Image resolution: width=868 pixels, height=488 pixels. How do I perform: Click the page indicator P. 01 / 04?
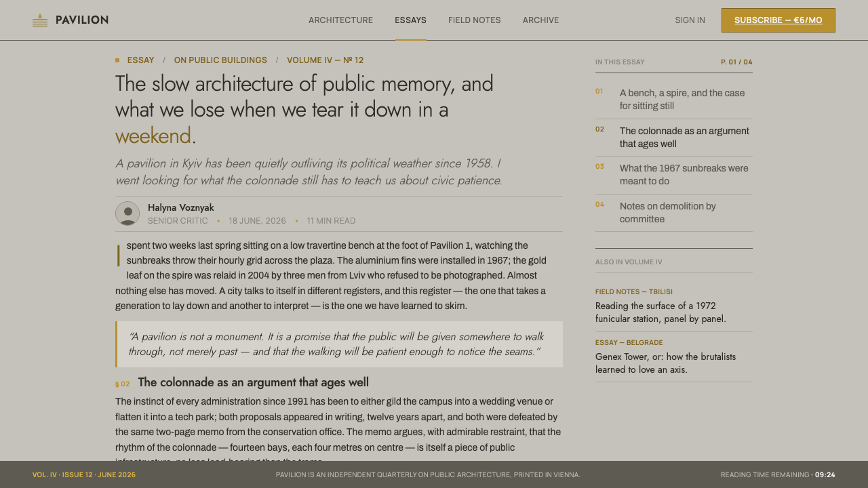pyautogui.click(x=736, y=62)
